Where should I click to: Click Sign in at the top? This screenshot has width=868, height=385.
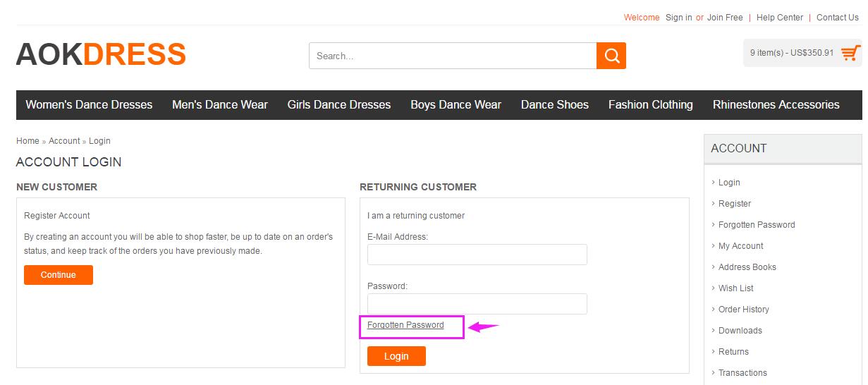(679, 18)
